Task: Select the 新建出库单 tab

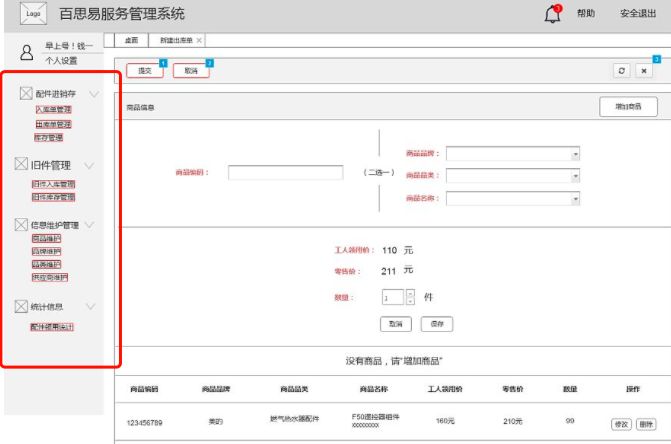Action: 176,40
